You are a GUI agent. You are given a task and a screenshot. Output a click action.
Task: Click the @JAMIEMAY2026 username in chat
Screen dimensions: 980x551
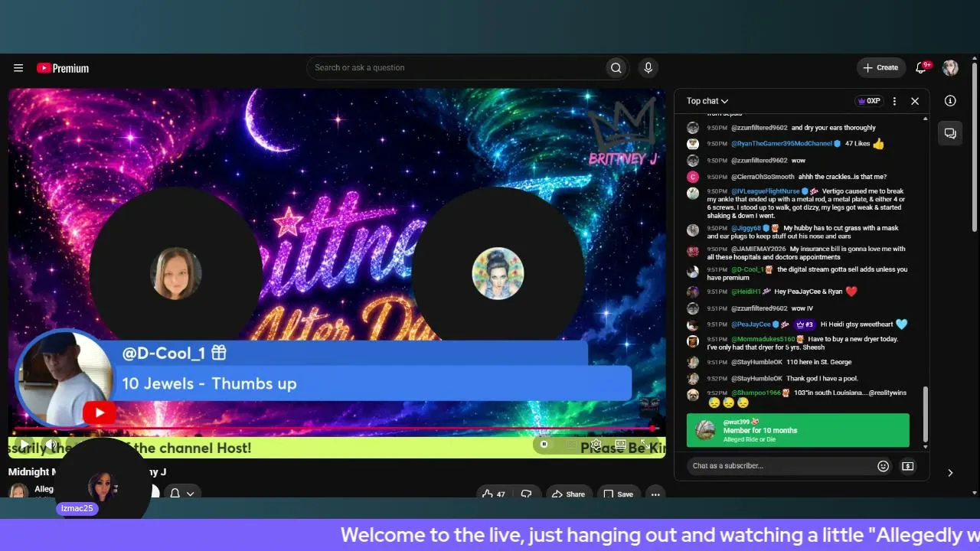coord(758,249)
